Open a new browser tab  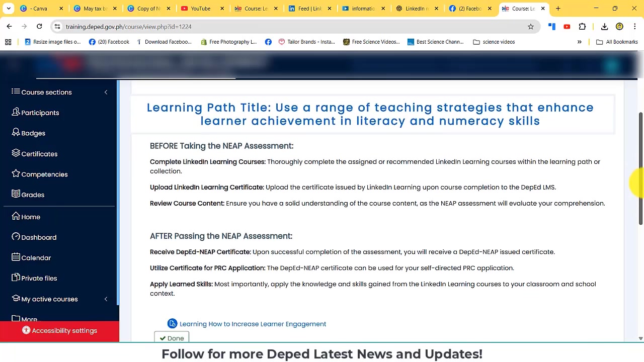click(x=558, y=9)
